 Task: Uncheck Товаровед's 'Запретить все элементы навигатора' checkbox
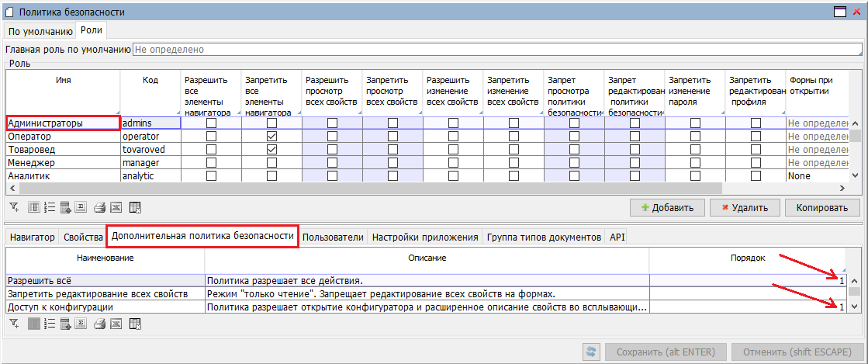point(271,149)
